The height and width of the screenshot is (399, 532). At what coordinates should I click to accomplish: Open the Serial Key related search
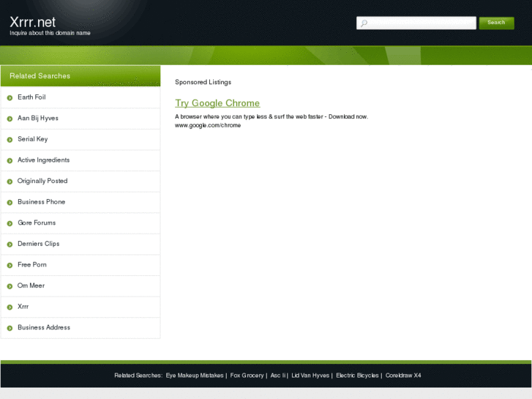click(x=33, y=139)
